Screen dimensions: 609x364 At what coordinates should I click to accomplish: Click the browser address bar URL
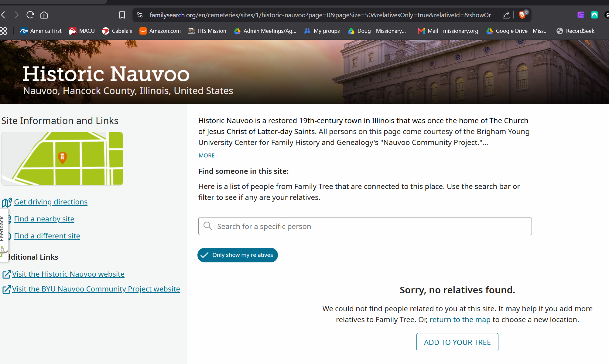(322, 15)
